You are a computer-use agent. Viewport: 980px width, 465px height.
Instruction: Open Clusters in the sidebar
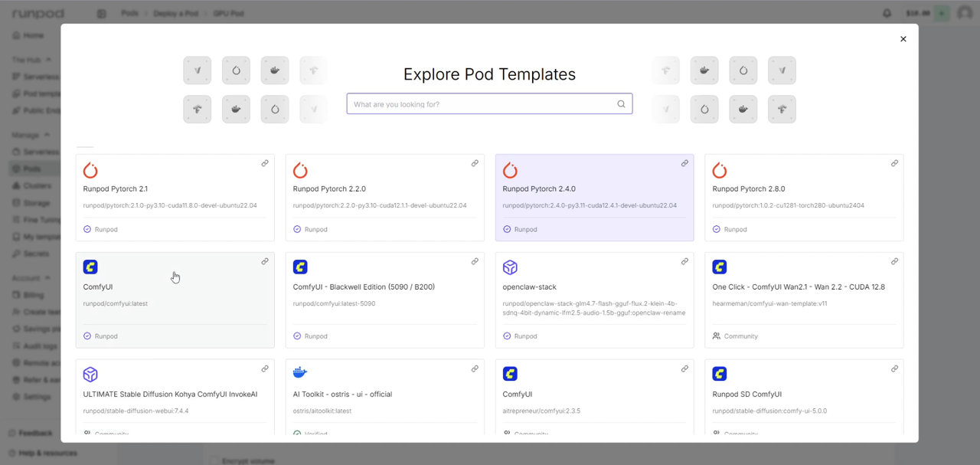coord(34,185)
